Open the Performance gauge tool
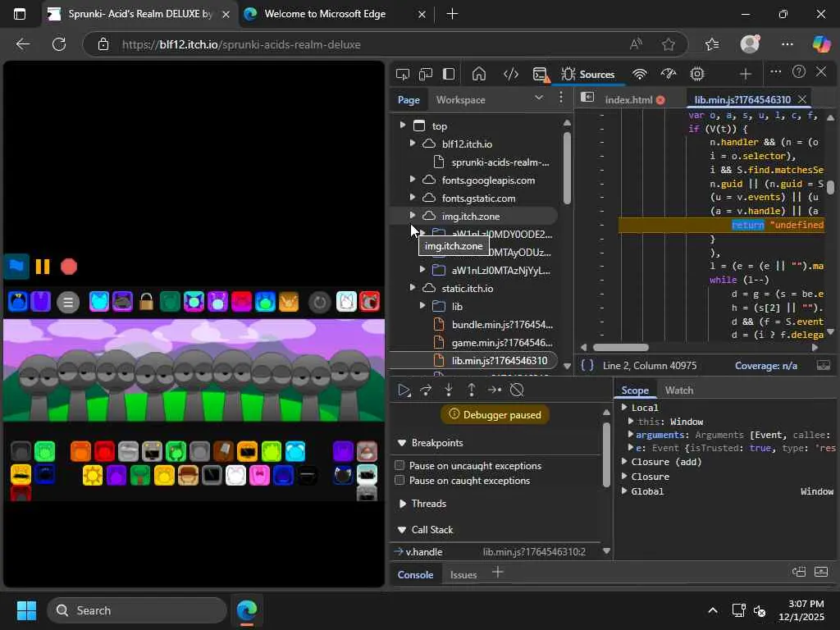 (669, 74)
